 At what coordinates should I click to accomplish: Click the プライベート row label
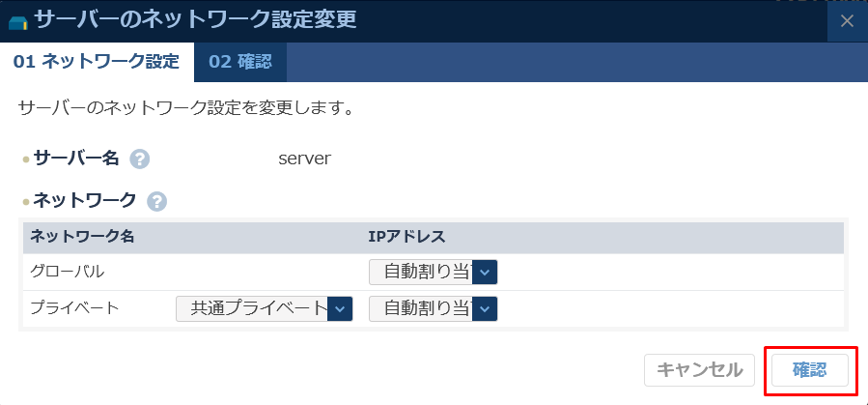(x=74, y=307)
